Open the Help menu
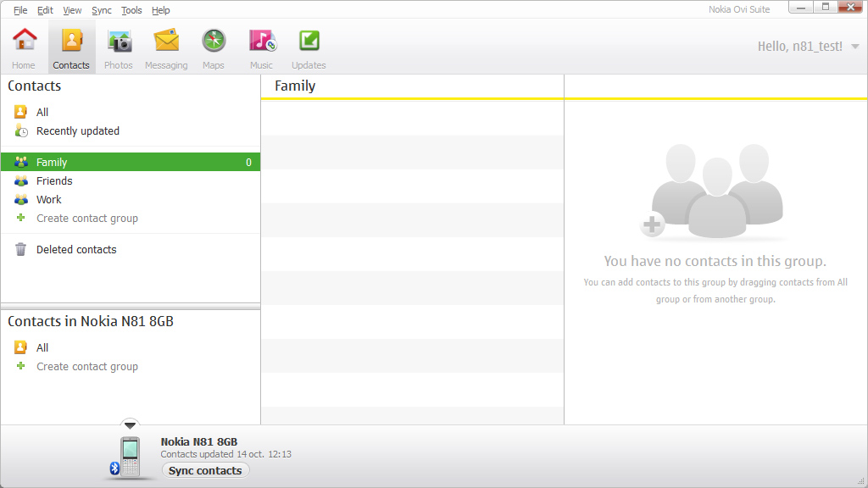The height and width of the screenshot is (488, 868). 160,10
